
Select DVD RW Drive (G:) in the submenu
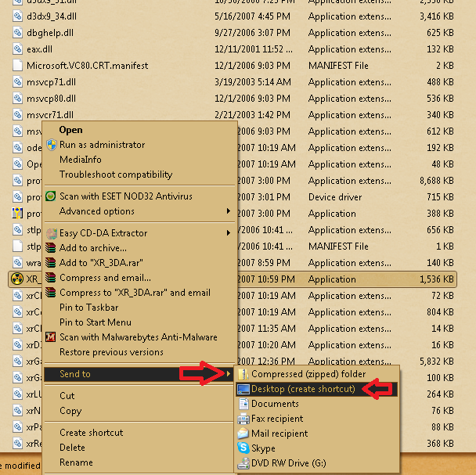click(289, 463)
